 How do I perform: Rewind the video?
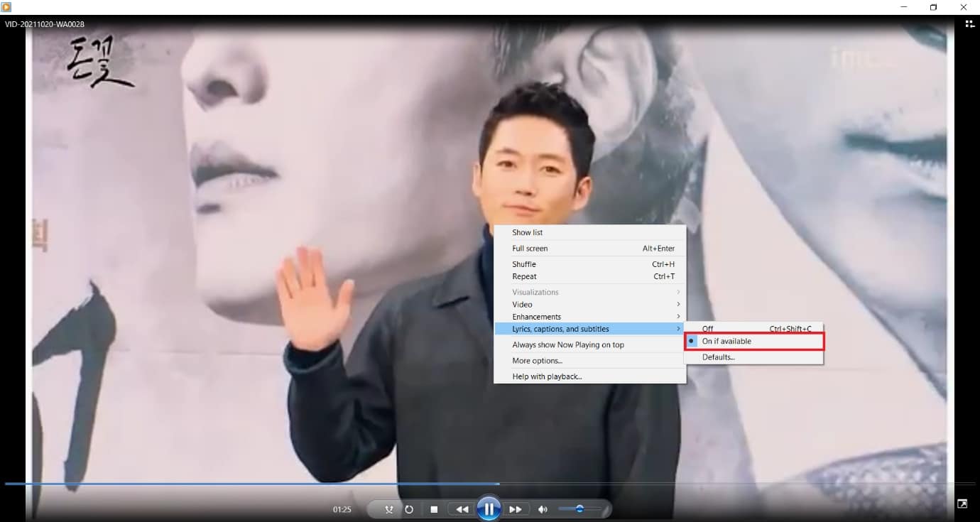coord(462,509)
